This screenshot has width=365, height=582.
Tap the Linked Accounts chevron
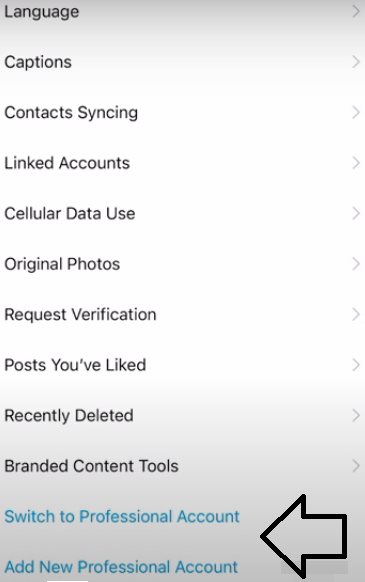[x=356, y=163]
